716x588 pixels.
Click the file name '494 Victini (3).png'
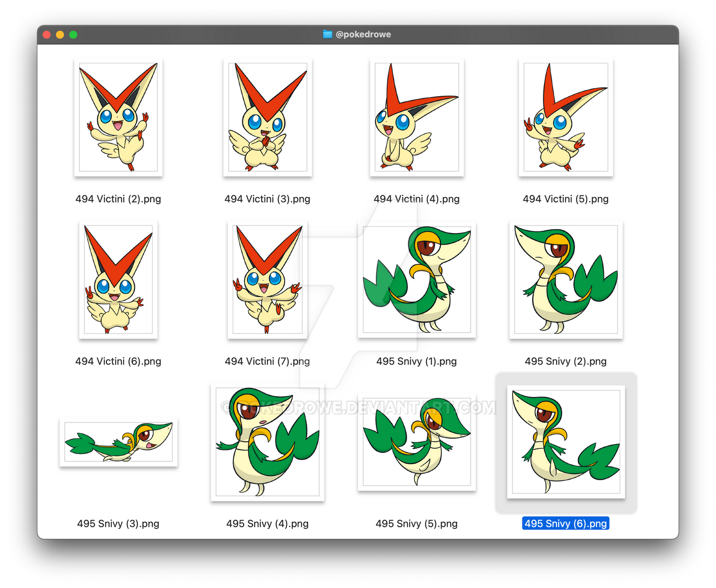pyautogui.click(x=267, y=199)
